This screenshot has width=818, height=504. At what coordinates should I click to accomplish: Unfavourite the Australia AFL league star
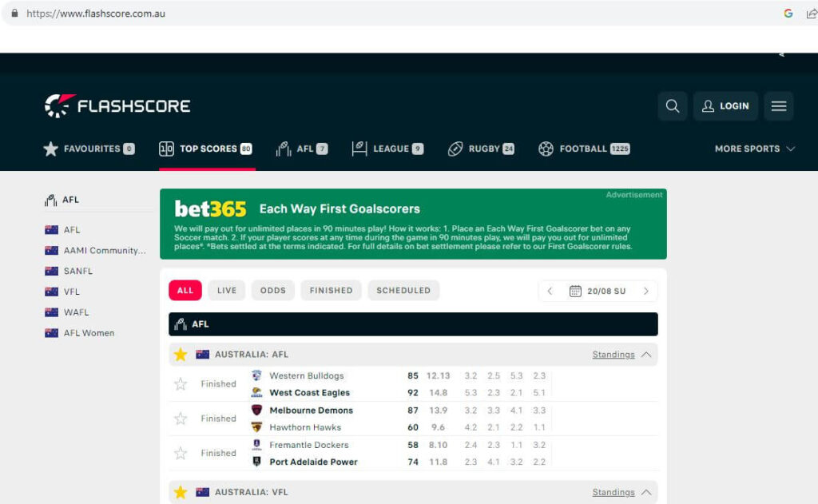click(x=181, y=354)
